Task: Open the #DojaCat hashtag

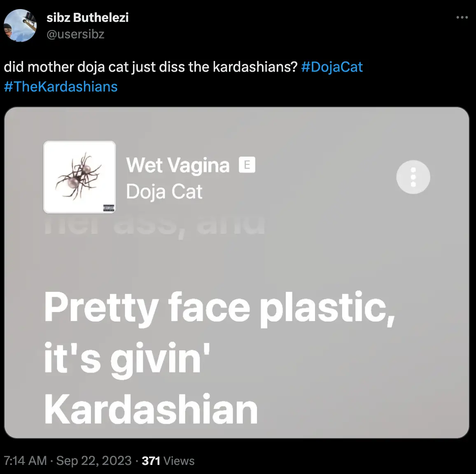Action: coord(333,67)
